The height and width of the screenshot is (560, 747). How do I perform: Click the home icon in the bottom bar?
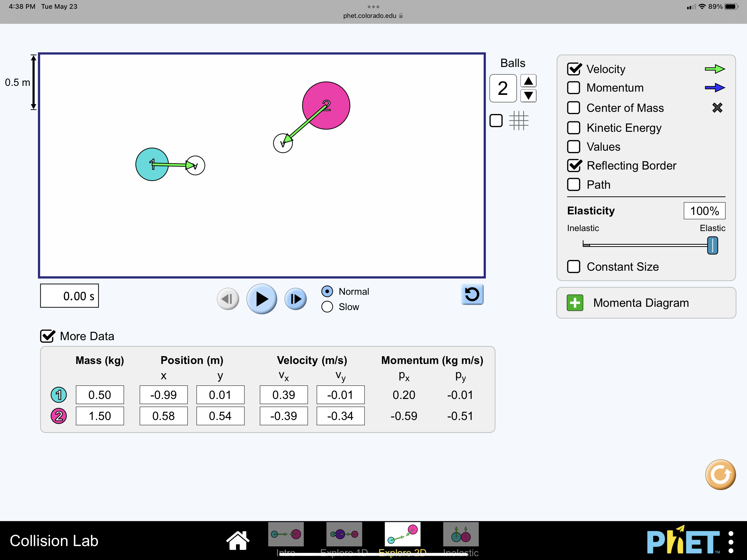[238, 539]
